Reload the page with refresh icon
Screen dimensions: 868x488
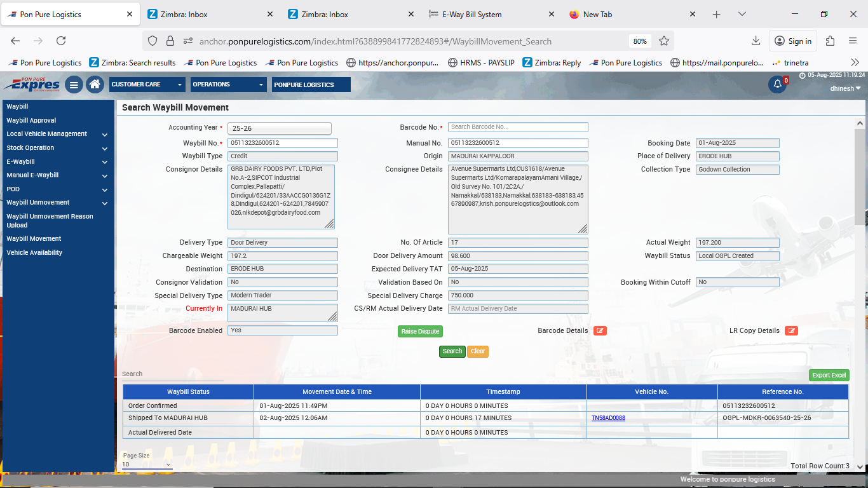61,41
